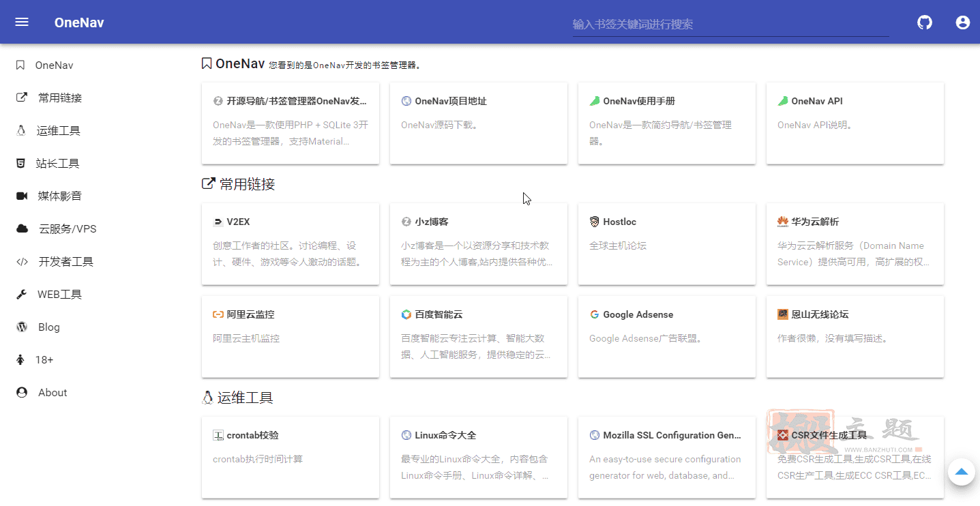Open the Linux命令大全 card title
980x506 pixels.
pyautogui.click(x=445, y=435)
